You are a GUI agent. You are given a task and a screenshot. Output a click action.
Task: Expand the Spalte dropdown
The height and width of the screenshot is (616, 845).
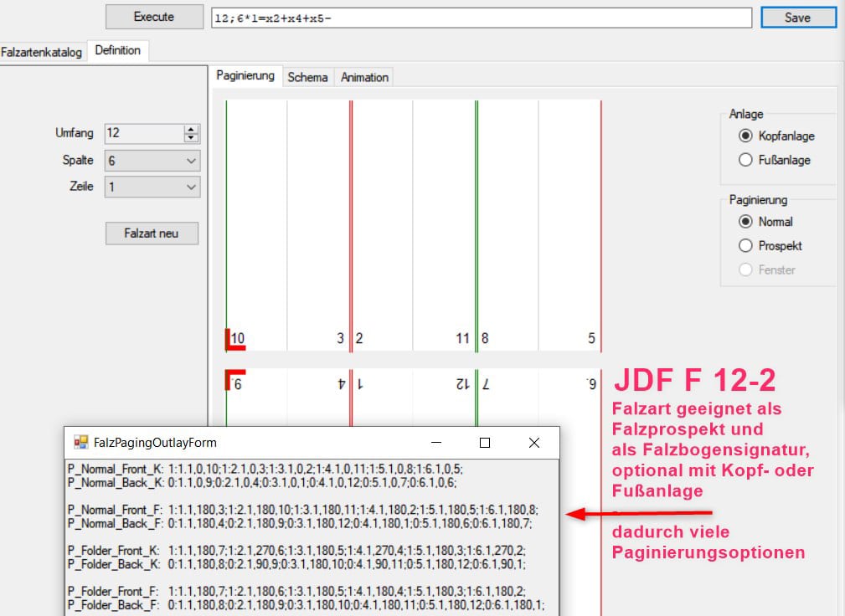point(191,161)
